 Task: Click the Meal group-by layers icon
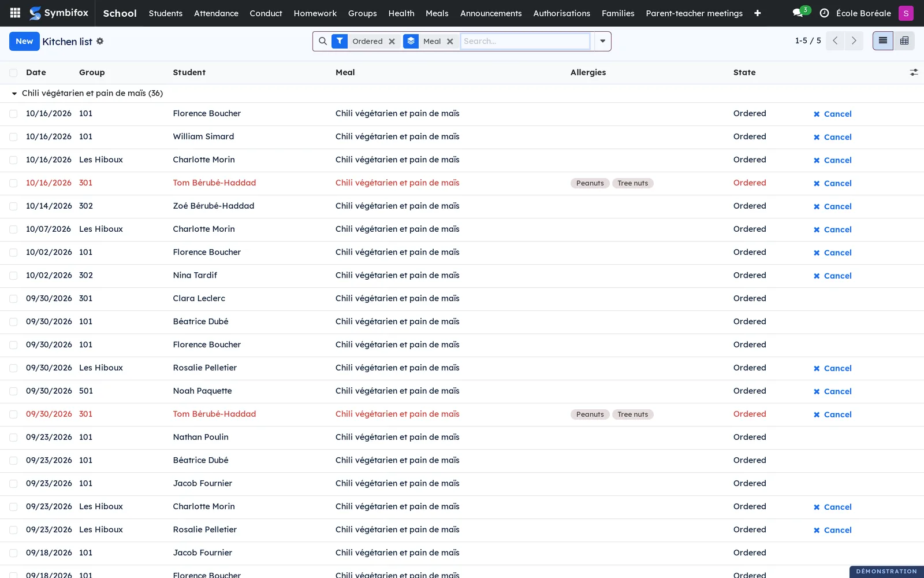pos(411,41)
